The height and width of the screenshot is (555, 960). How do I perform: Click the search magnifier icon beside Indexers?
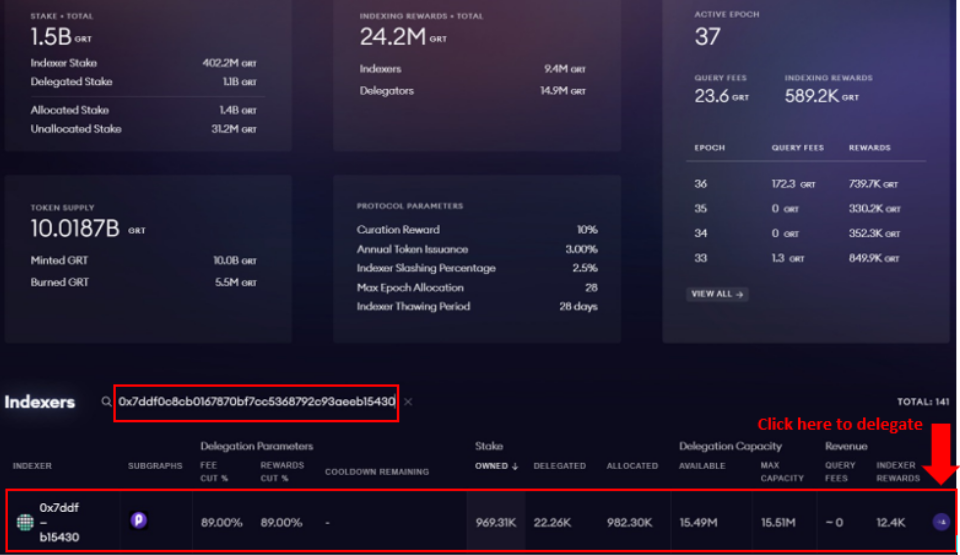tap(106, 402)
